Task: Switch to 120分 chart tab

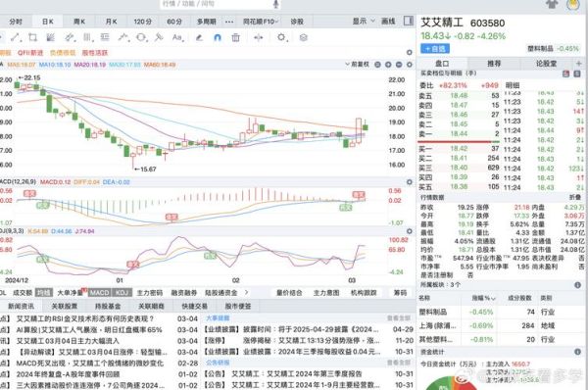Action: click(142, 22)
